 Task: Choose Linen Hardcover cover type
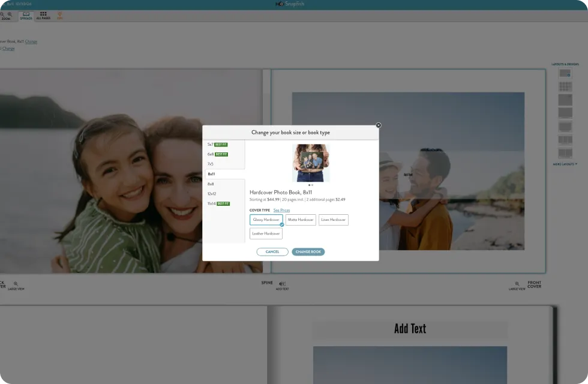pos(333,220)
